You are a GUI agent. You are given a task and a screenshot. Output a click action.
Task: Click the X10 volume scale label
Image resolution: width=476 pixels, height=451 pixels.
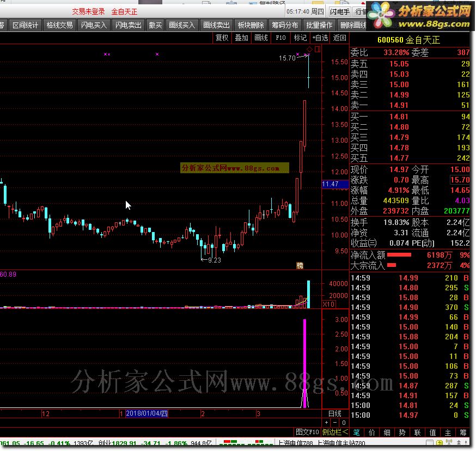click(328, 304)
